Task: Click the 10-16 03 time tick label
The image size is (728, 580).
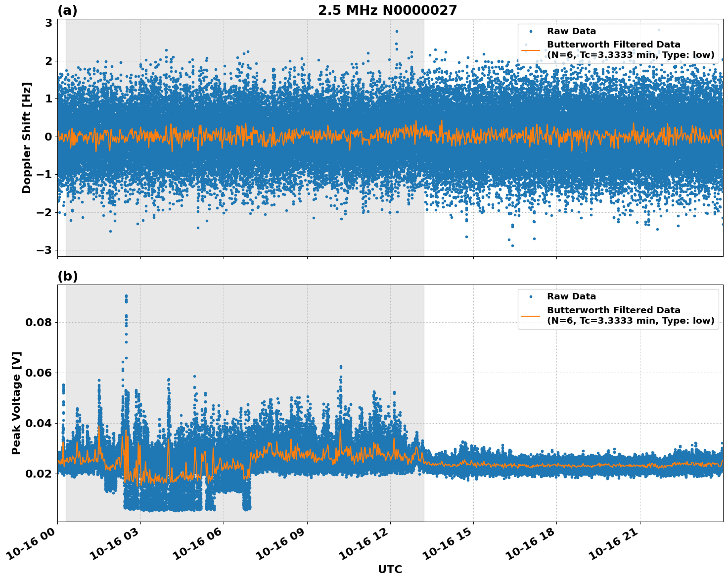Action: click(116, 545)
